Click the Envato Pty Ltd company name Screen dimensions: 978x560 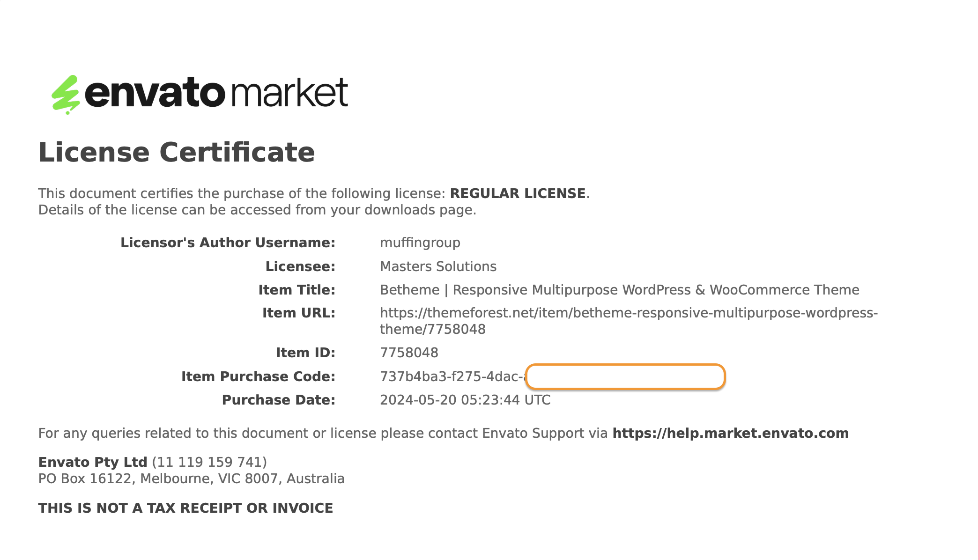pos(93,463)
